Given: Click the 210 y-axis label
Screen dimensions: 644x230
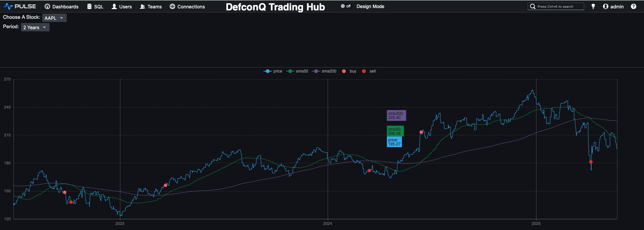Looking at the screenshot, I should point(7,135).
